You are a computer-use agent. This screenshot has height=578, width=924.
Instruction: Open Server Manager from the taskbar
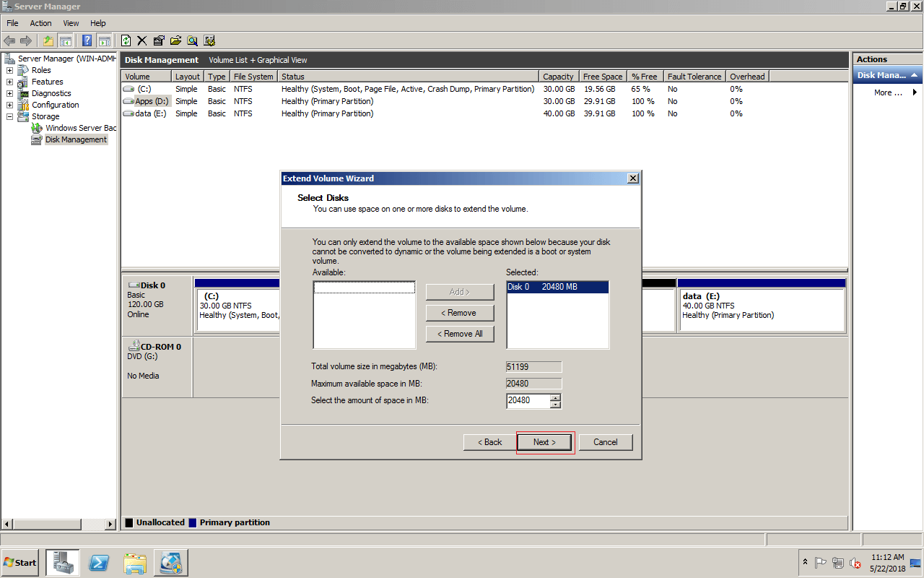tap(63, 563)
